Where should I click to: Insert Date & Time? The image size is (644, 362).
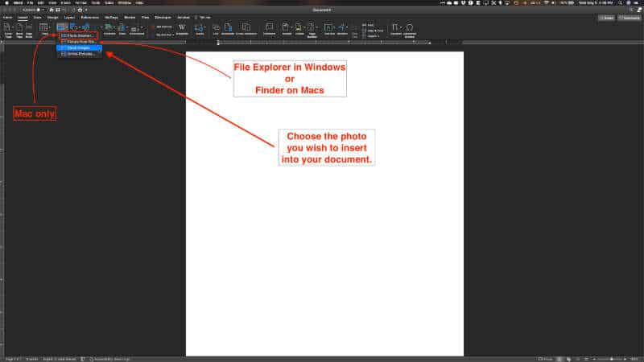click(374, 31)
